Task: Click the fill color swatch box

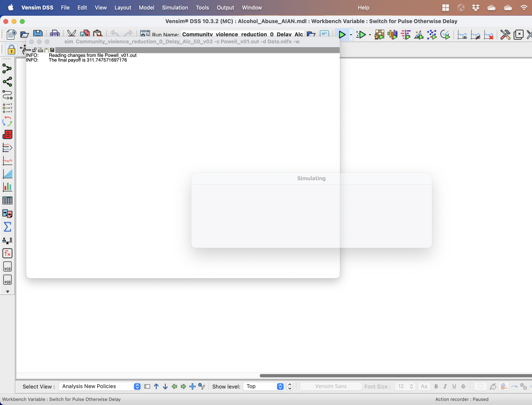Action: [x=480, y=386]
